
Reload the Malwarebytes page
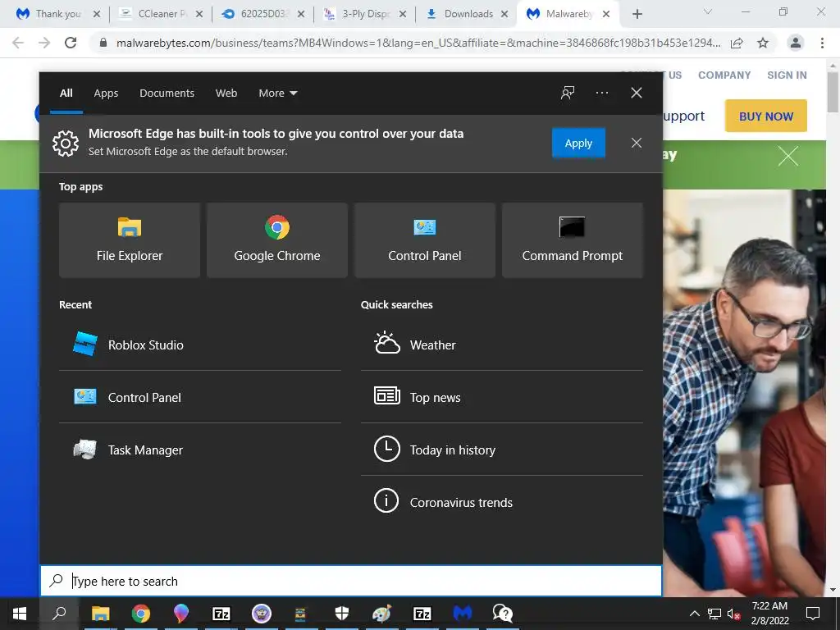[71, 43]
